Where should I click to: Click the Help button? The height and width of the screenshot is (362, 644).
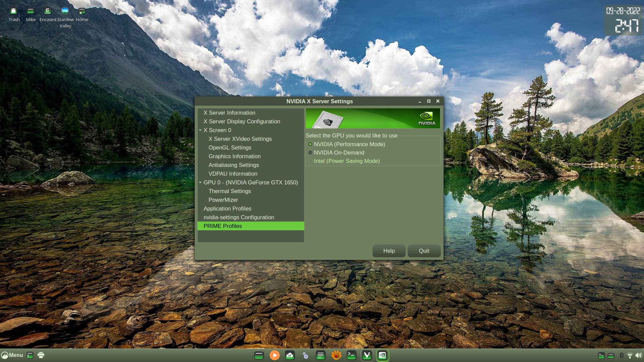[389, 251]
